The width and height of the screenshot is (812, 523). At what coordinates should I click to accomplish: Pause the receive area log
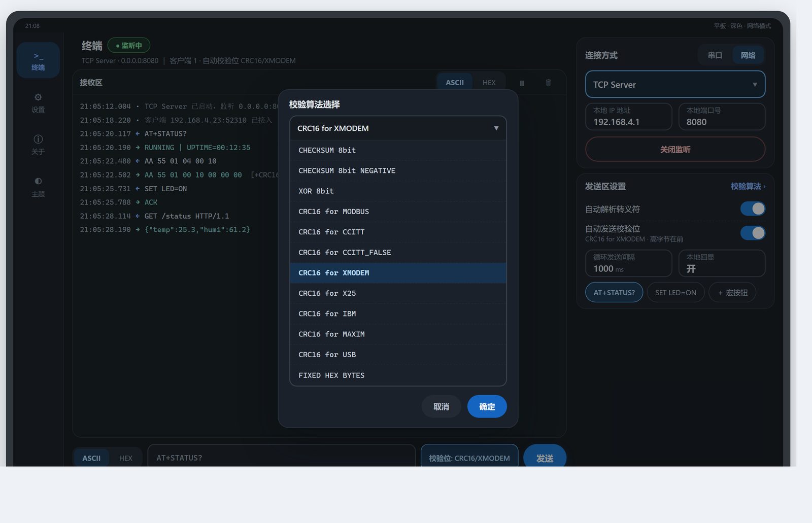(x=522, y=83)
